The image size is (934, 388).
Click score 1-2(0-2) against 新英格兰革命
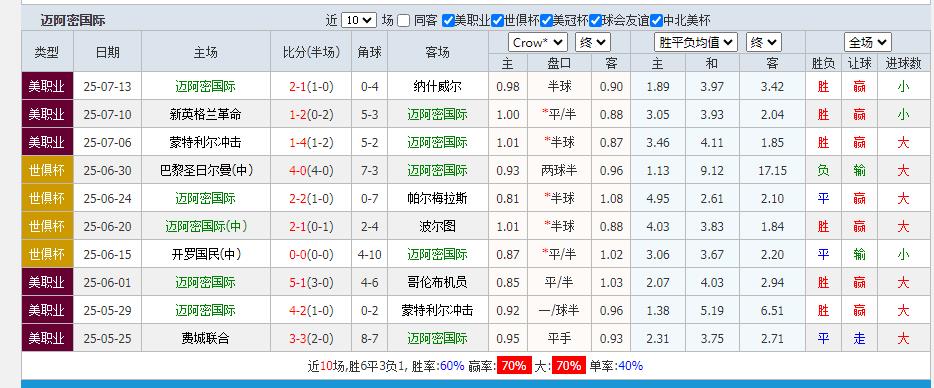point(311,114)
